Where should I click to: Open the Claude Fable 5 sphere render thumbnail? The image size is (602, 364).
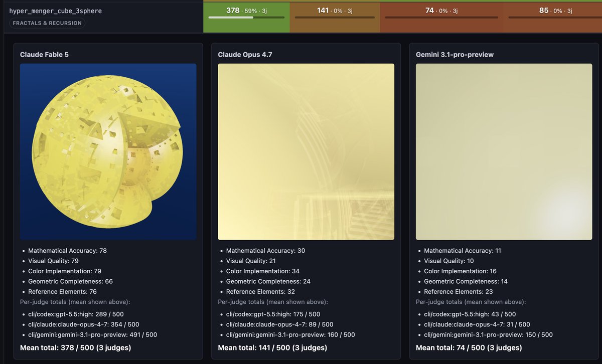pyautogui.click(x=108, y=151)
